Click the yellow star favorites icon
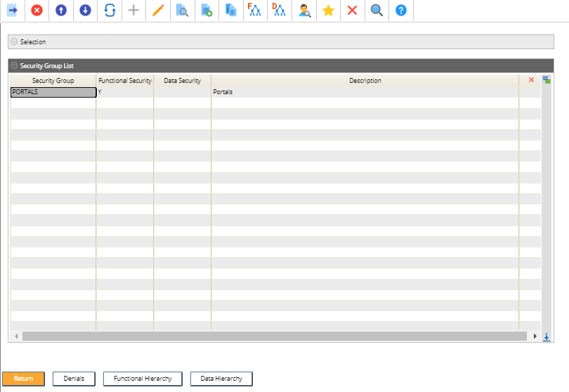This screenshot has height=392, width=569. [328, 10]
